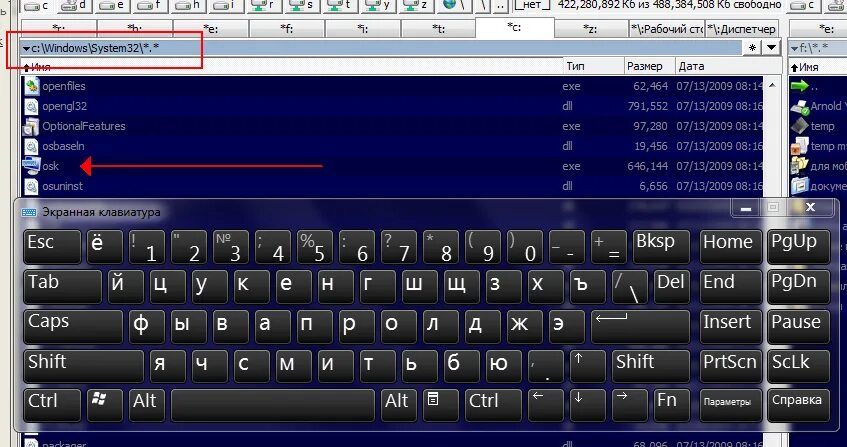
Task: Click file size '646,144' in osk row
Action: click(647, 166)
